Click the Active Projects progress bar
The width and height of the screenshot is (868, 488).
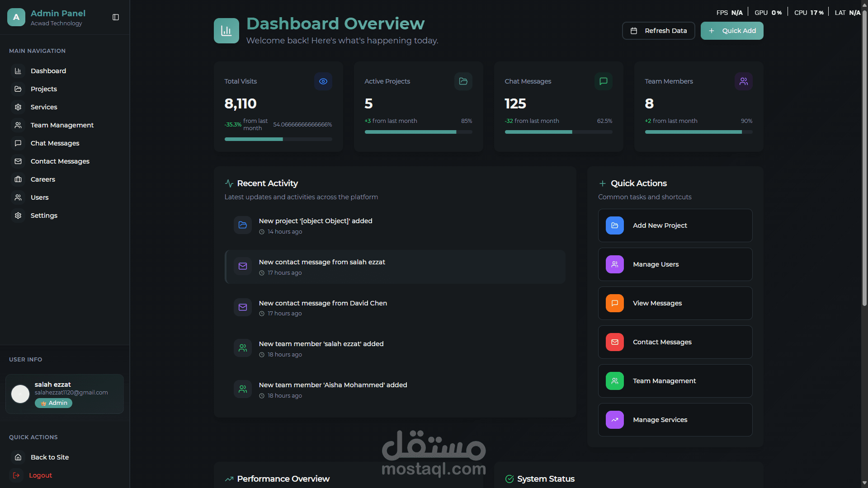tap(418, 132)
